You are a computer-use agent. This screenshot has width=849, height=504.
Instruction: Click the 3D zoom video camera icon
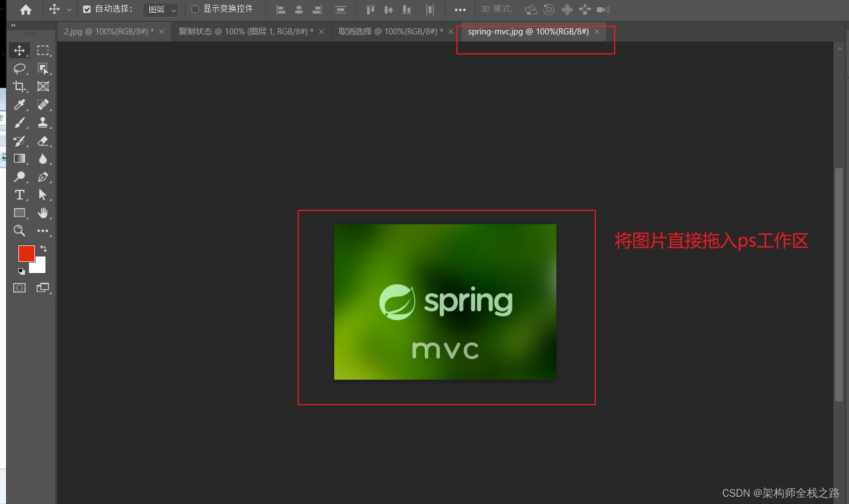603,9
